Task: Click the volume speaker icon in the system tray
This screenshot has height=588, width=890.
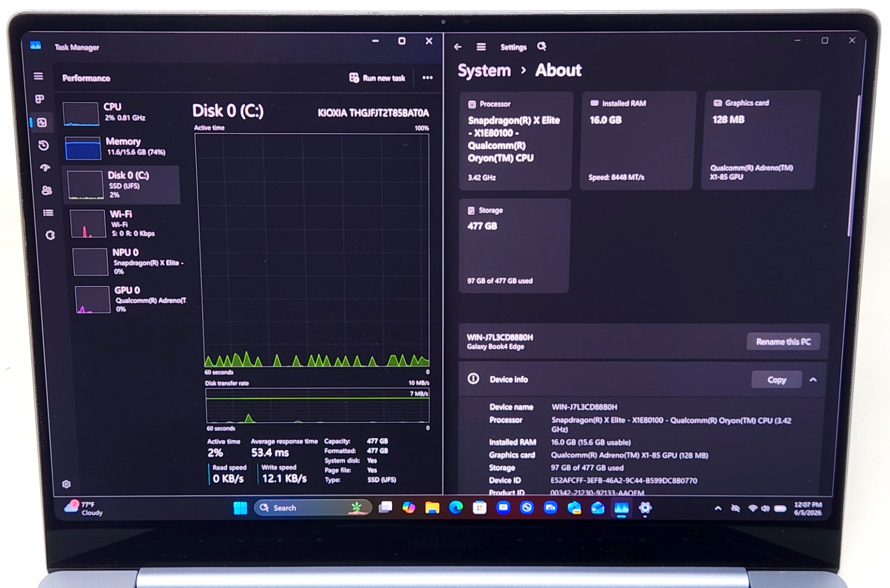Action: click(765, 508)
